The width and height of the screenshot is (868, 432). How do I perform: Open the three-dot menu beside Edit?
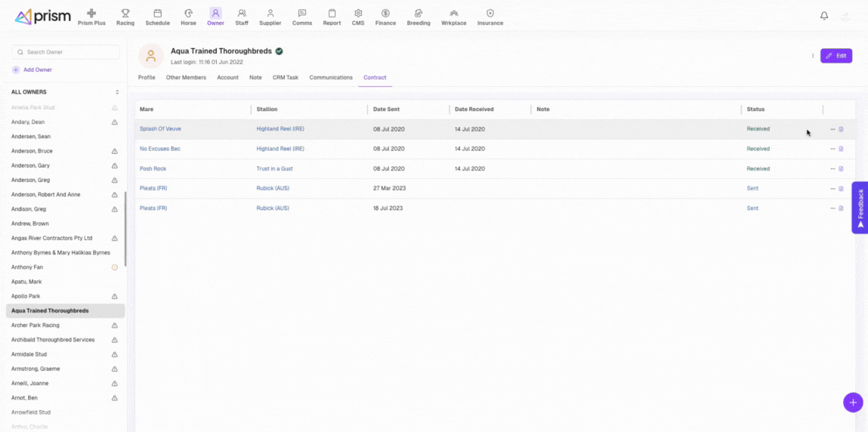point(813,56)
